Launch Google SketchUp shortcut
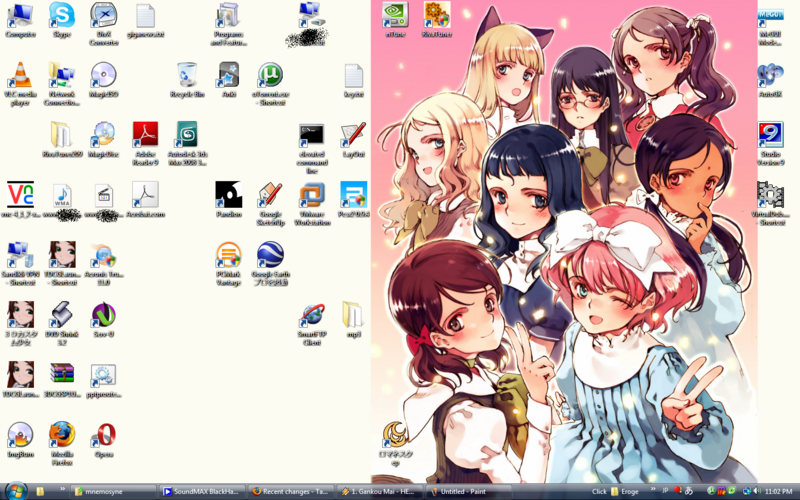Viewport: 800px width, 500px height. point(270,195)
